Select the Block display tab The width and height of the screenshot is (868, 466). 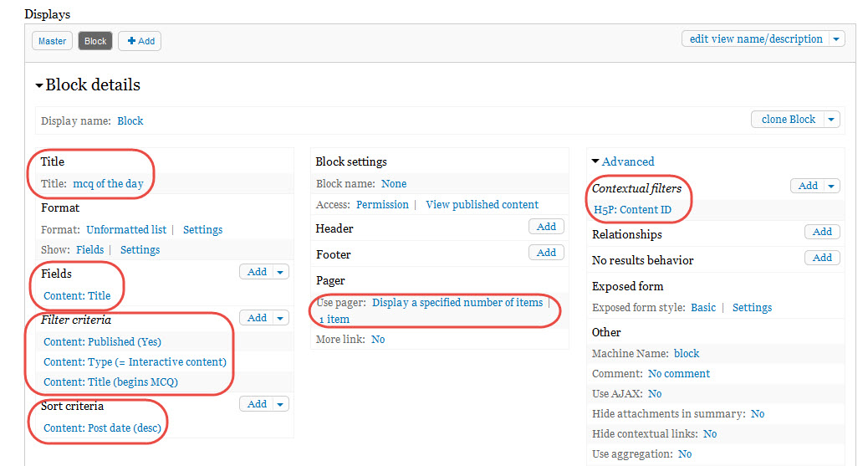click(95, 41)
